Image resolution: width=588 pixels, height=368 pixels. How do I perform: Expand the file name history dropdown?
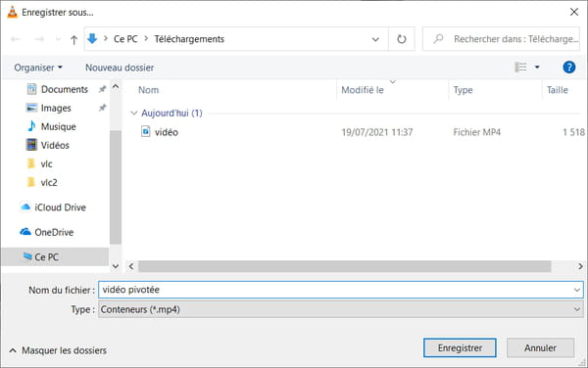(x=577, y=290)
